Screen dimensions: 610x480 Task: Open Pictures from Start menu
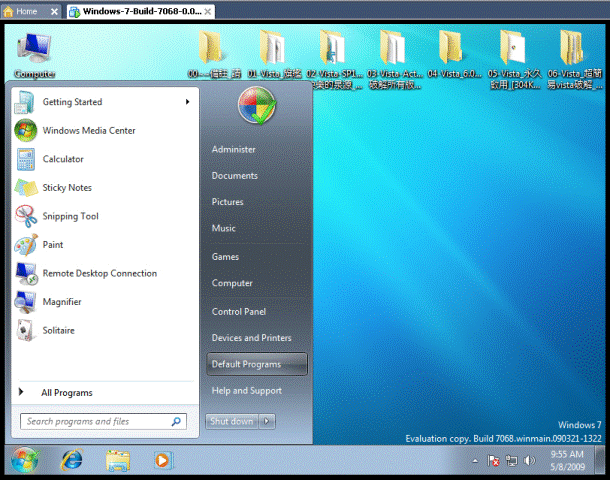(228, 202)
